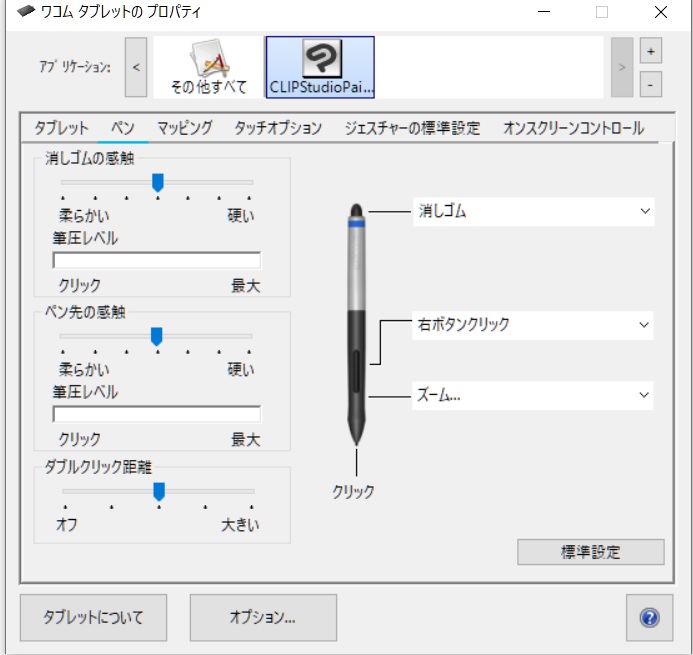Open the オプション... button
Screen dimensions: 693x655
click(263, 617)
